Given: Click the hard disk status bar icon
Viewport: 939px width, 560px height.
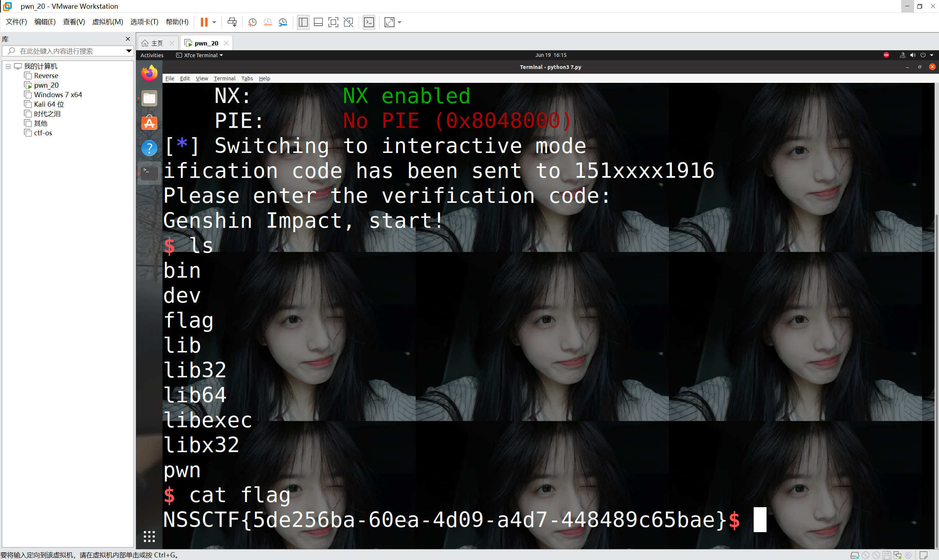Looking at the screenshot, I should coord(855,555).
